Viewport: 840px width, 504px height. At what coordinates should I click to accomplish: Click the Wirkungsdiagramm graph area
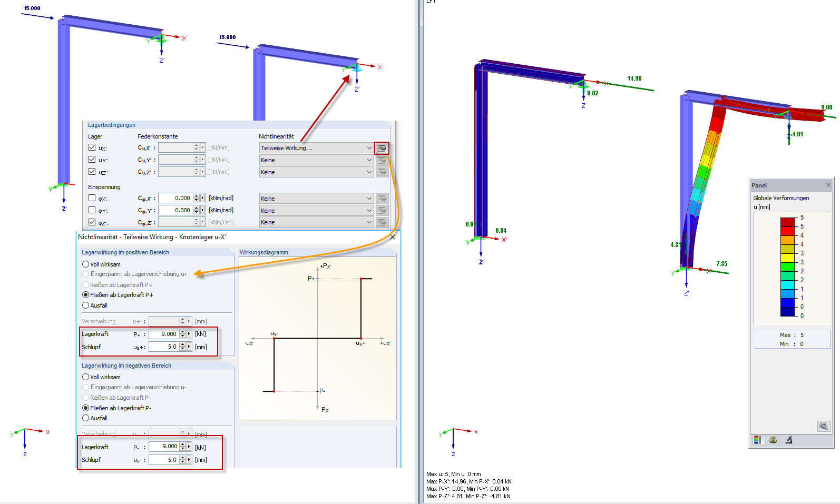(317, 338)
